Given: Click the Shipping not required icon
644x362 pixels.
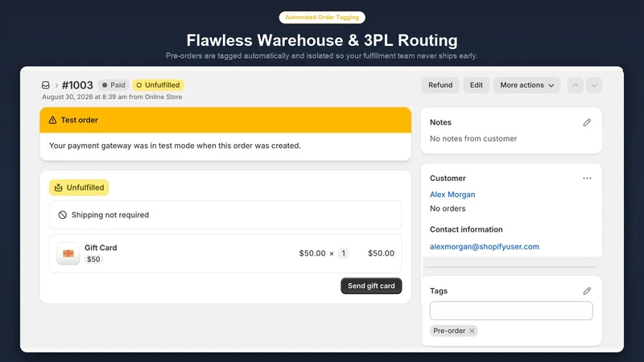Looking at the screenshot, I should (63, 215).
